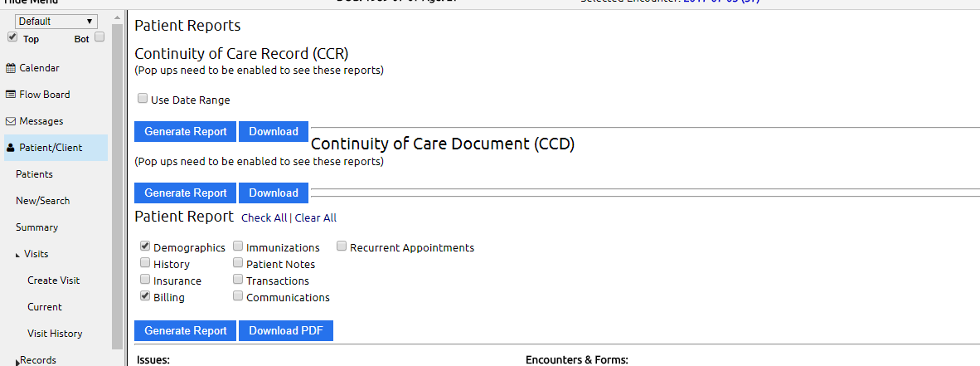The width and height of the screenshot is (980, 366).
Task: Open the Visit History menu item
Action: [55, 334]
